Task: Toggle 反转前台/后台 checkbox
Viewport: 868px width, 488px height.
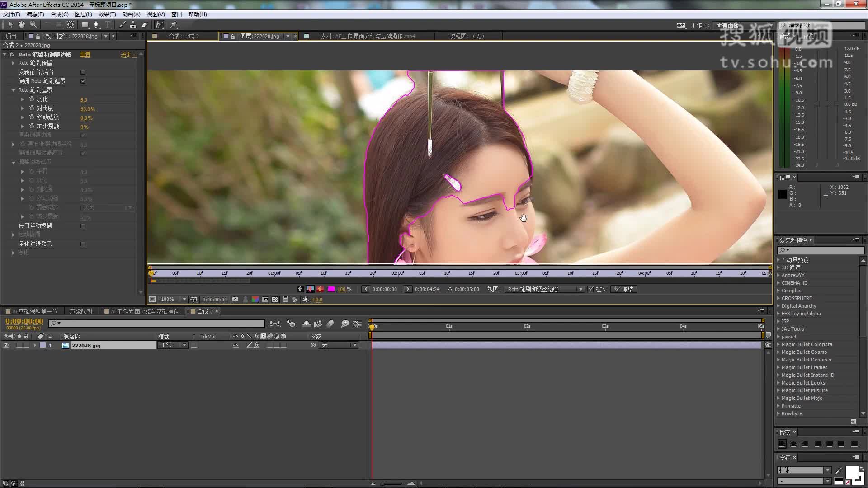Action: click(x=83, y=72)
